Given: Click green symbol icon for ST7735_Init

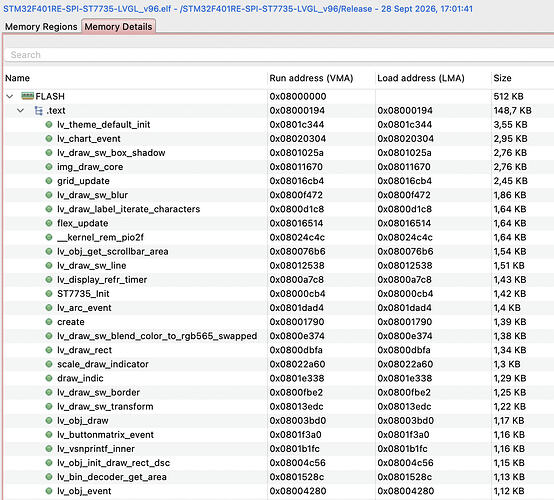Looking at the screenshot, I should click(49, 294).
